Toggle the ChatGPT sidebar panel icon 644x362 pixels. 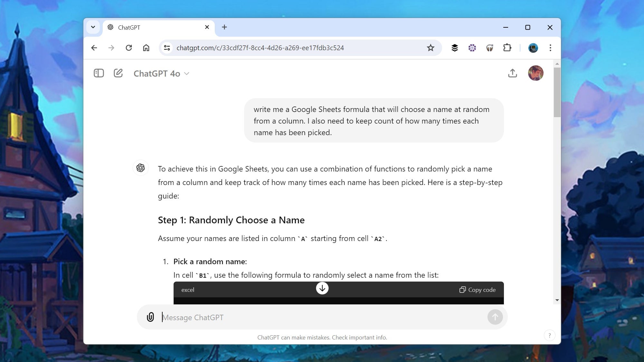coord(99,73)
